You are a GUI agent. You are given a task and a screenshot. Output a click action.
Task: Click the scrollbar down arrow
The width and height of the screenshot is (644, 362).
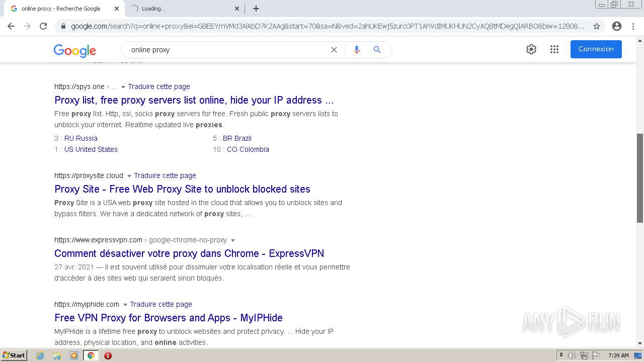pos(640,344)
